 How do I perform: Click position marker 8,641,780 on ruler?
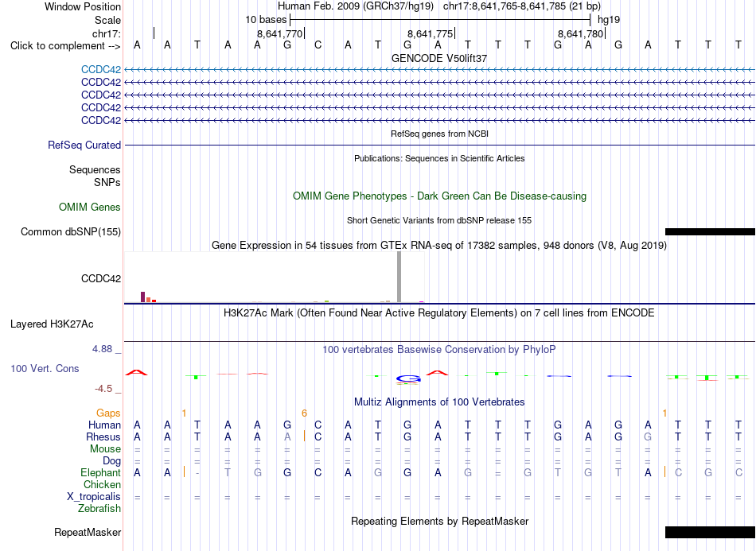point(581,33)
